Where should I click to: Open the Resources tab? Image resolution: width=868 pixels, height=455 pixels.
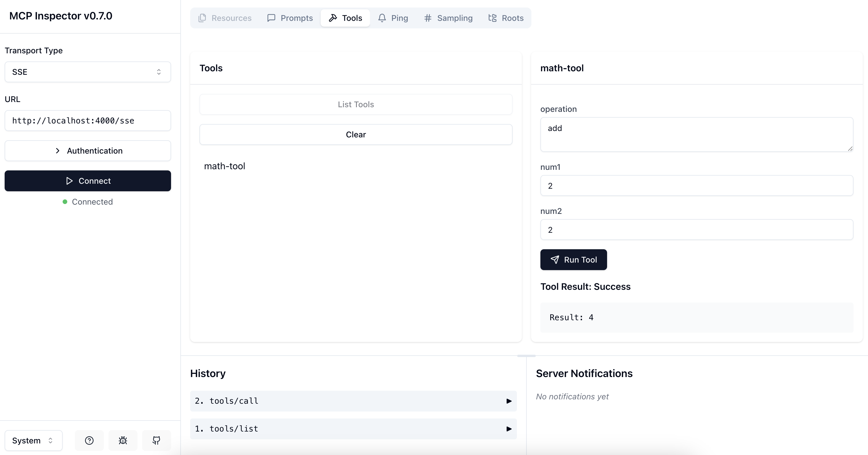tap(225, 18)
